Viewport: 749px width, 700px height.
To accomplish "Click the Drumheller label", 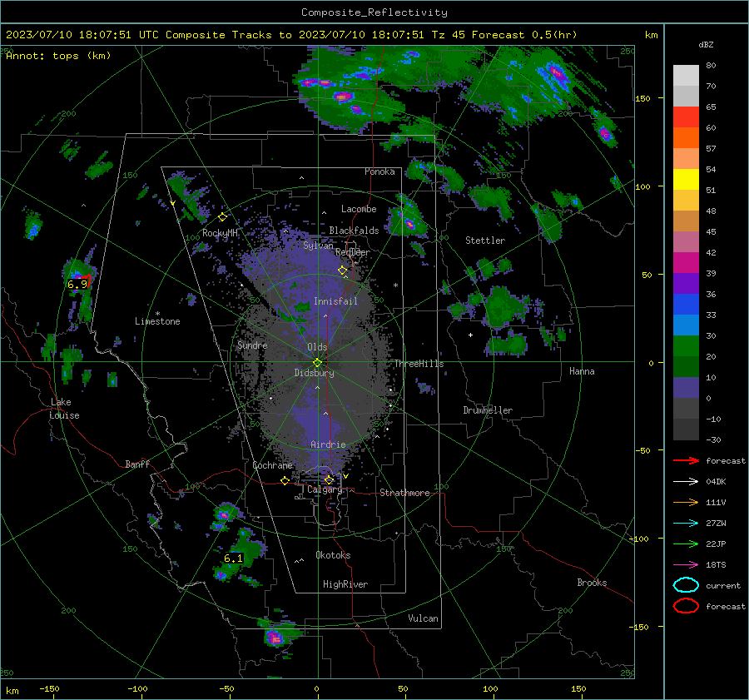I will click(x=488, y=410).
